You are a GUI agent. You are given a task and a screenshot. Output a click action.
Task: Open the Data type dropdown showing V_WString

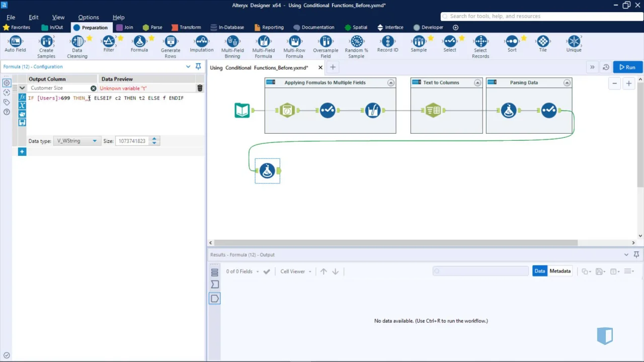[x=76, y=141]
